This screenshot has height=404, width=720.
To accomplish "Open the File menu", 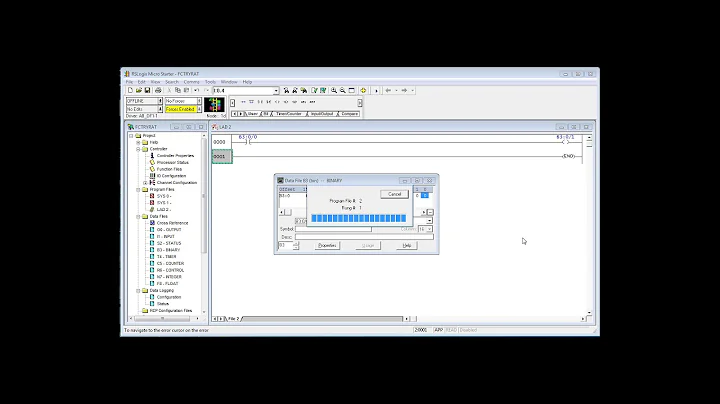I will pyautogui.click(x=129, y=82).
